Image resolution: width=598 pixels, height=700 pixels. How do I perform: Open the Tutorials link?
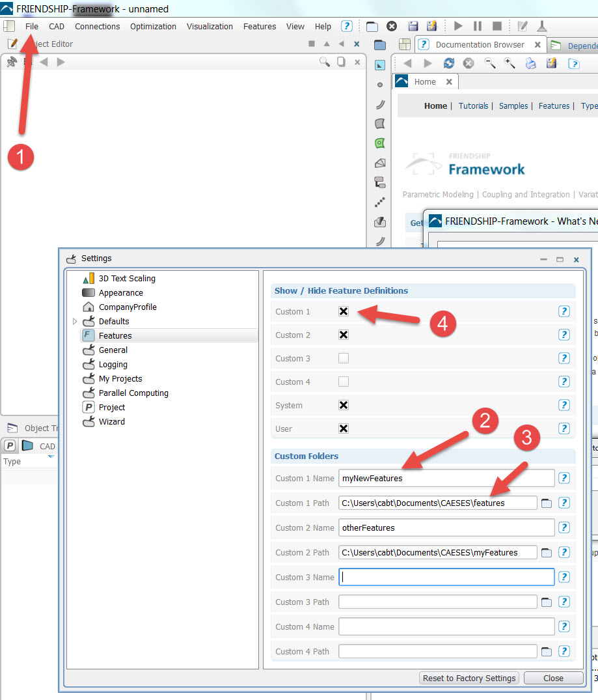point(473,105)
